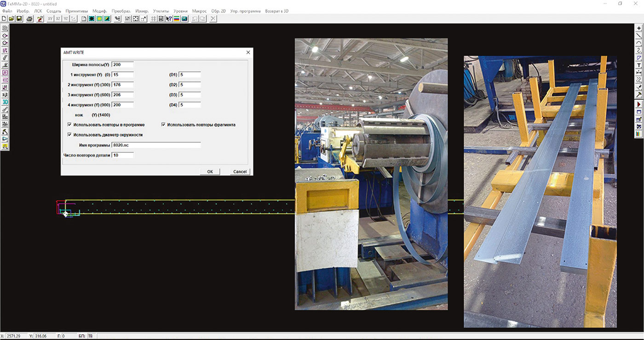Image resolution: width=644 pixels, height=340 pixels.
Task: Uncheck 'Использовать диаметр окружности' checkbox
Action: (69, 135)
